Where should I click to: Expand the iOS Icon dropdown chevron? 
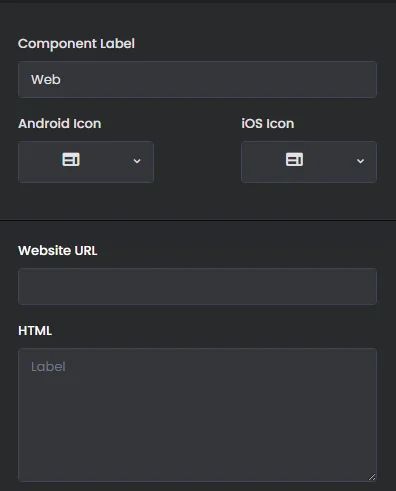(360, 161)
